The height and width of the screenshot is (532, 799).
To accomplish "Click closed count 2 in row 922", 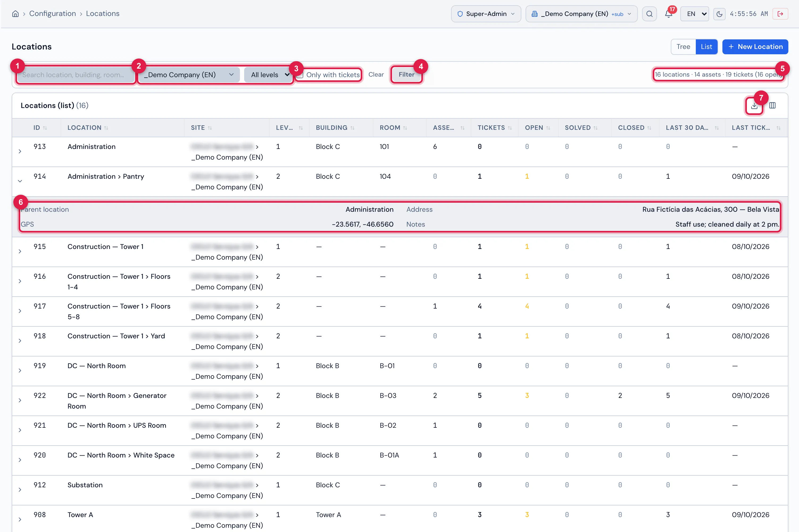I will click(x=620, y=396).
